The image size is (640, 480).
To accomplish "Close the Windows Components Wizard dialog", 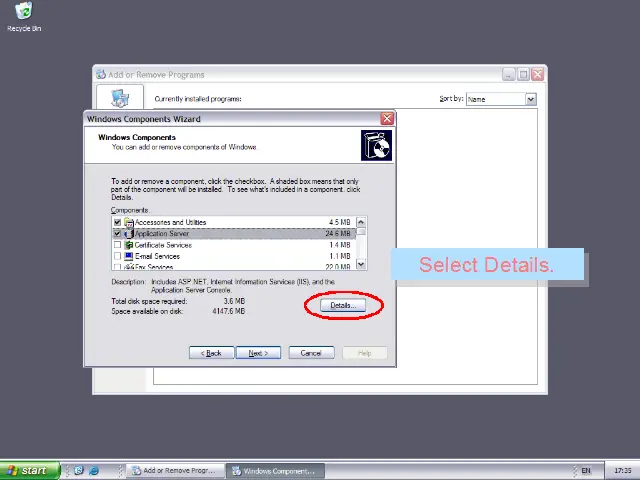I will 387,119.
